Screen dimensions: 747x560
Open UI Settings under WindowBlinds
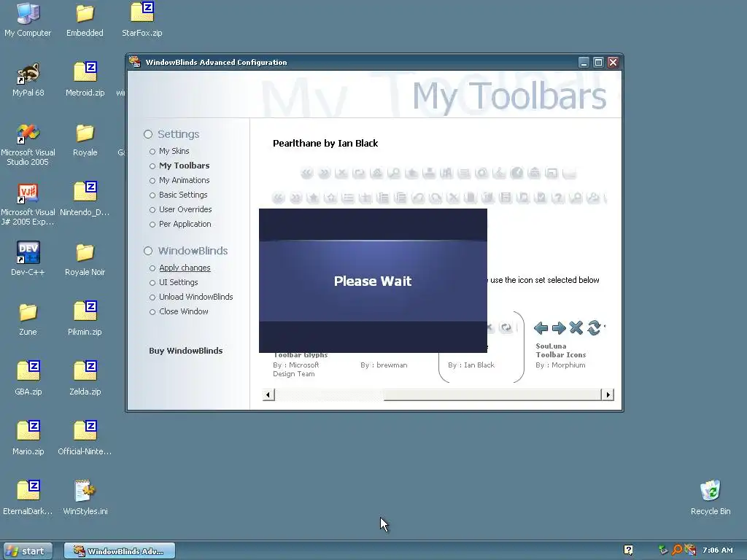coord(178,282)
